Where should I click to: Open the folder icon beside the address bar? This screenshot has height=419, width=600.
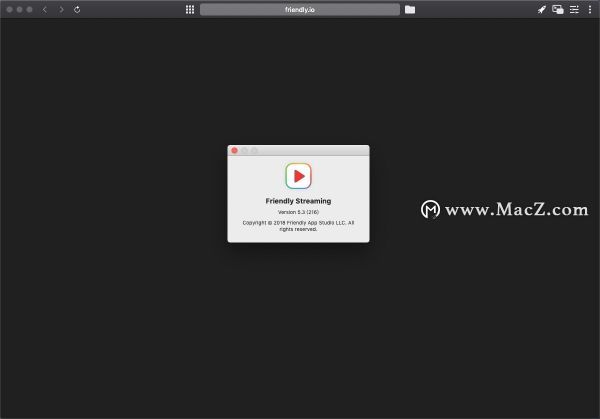[410, 10]
